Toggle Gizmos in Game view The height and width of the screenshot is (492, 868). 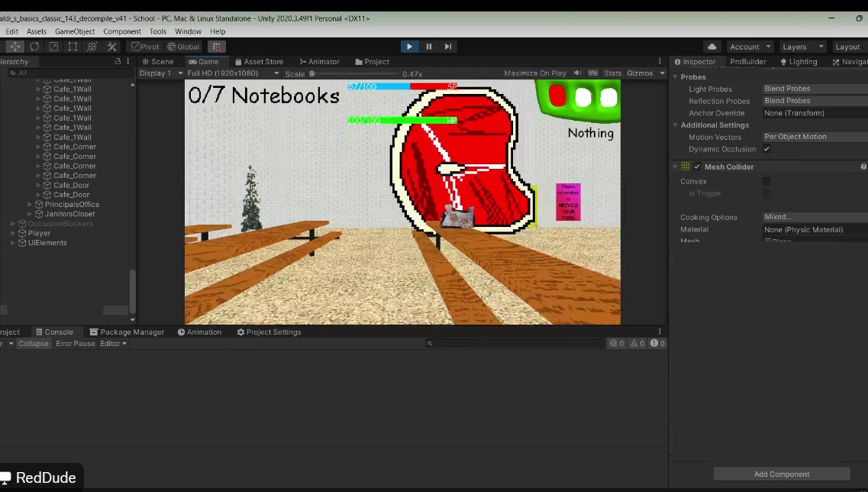pos(640,73)
